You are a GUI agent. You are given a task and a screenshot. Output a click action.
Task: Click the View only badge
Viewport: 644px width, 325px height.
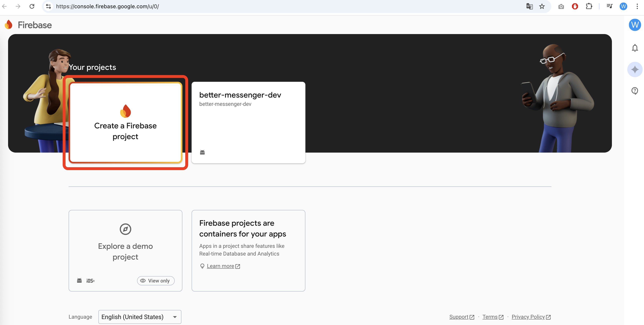coord(155,281)
